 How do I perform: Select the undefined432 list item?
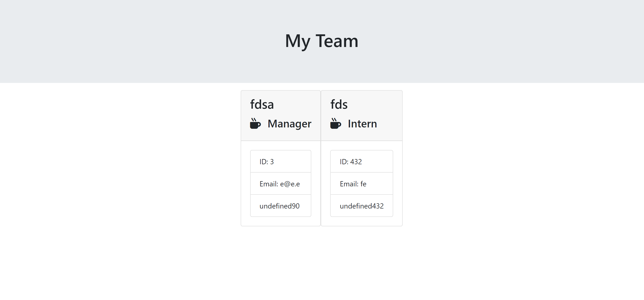(362, 206)
